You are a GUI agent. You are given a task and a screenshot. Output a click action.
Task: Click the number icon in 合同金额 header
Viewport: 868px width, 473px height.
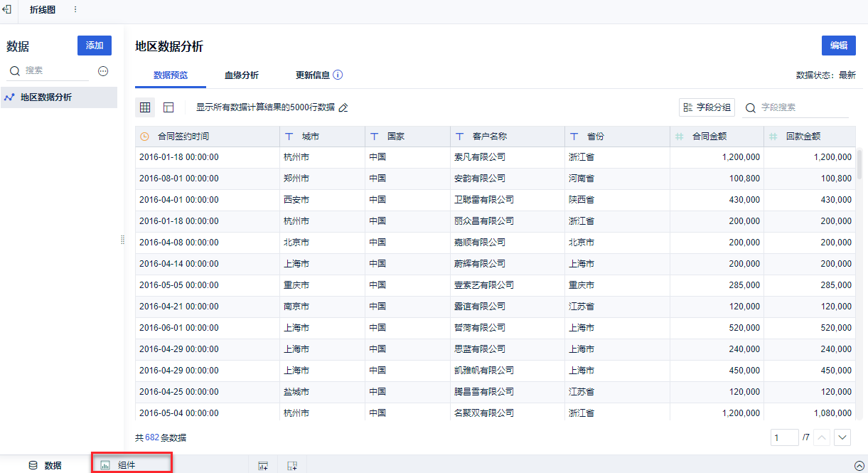tap(679, 137)
